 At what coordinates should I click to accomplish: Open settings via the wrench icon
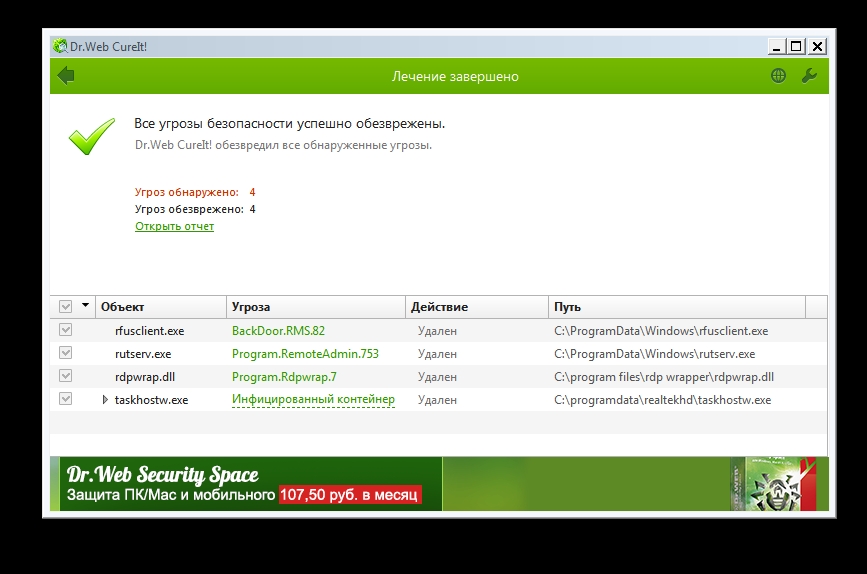click(x=809, y=76)
